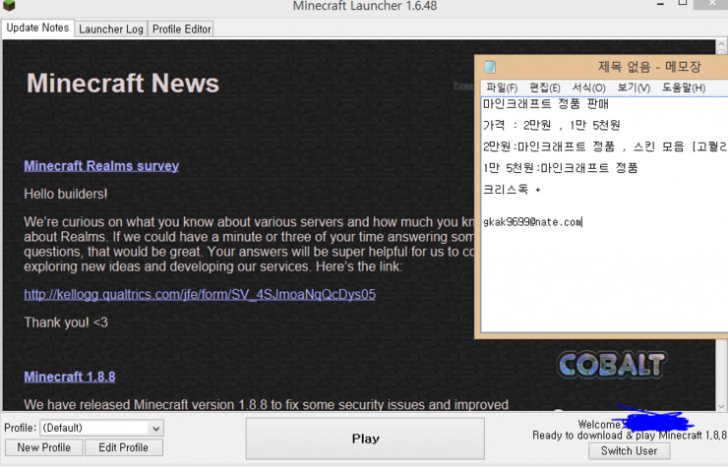Viewport: 728px width, 467px height.
Task: Click the New Profile button
Action: (43, 447)
